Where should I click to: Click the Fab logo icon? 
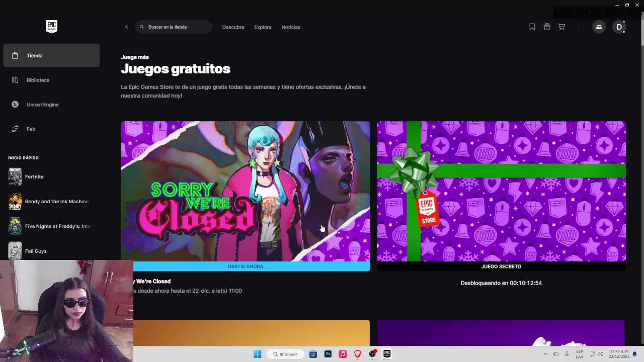pos(15,129)
